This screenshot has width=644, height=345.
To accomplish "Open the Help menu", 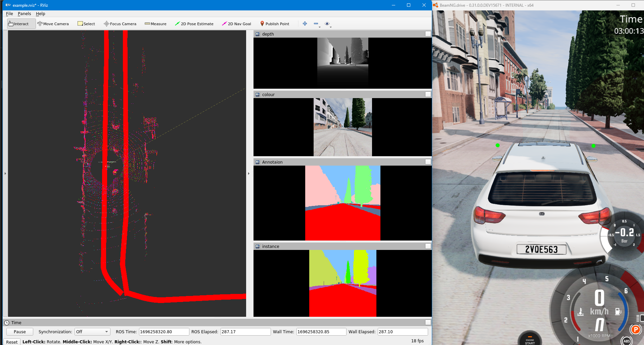I will click(40, 14).
